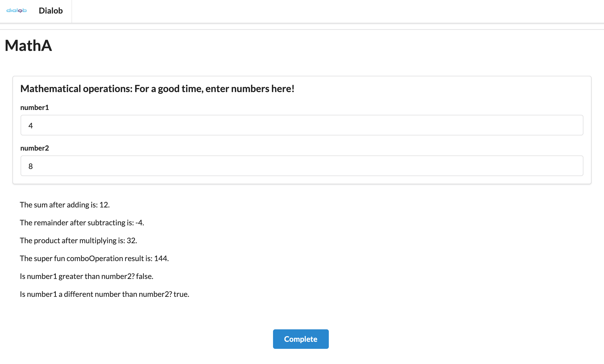Screen dimensions: 604x364
Task: Click the product result text
Action: point(78,240)
